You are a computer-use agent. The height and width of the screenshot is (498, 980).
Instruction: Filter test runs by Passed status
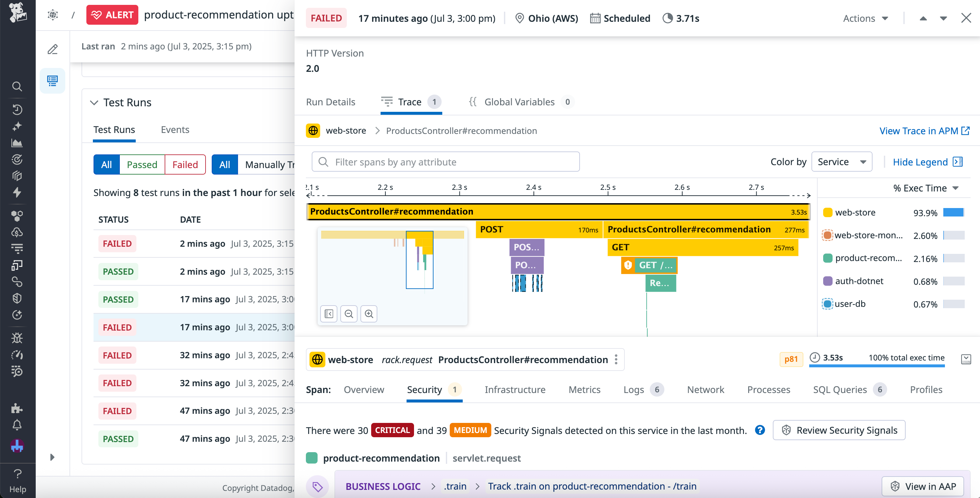click(142, 164)
